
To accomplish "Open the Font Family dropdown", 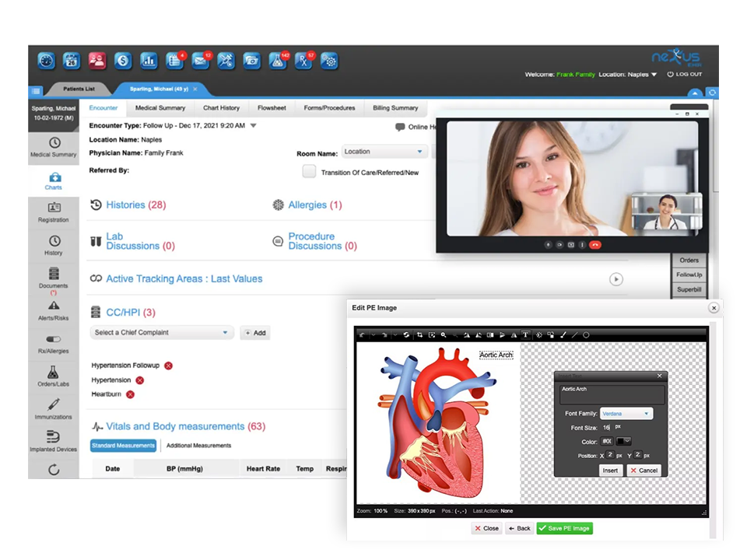I will [x=626, y=414].
